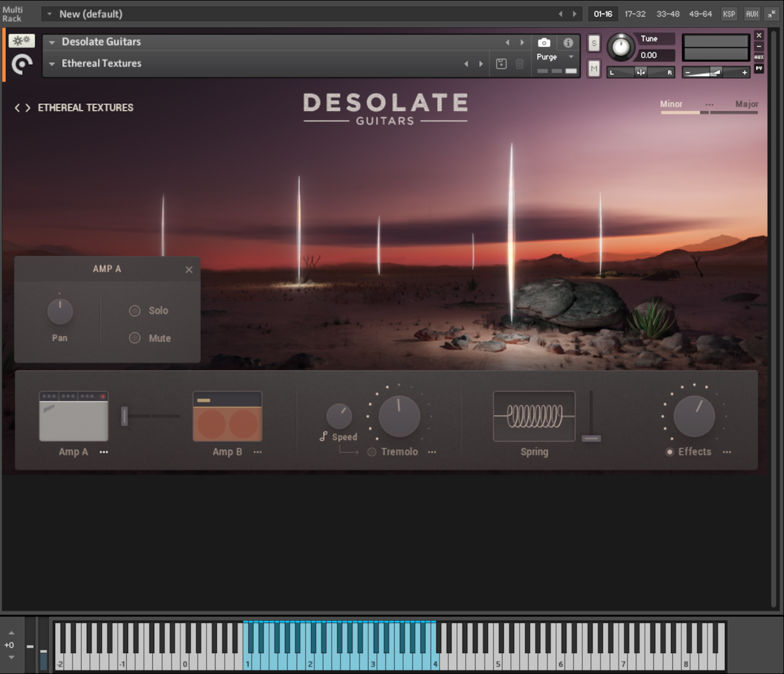Viewport: 784px width, 674px height.
Task: Click the instrument volume slider
Action: 715,72
